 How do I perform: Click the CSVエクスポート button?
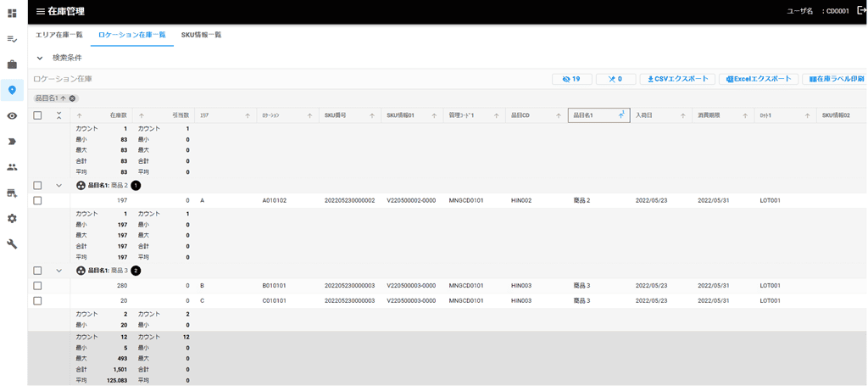click(x=677, y=79)
